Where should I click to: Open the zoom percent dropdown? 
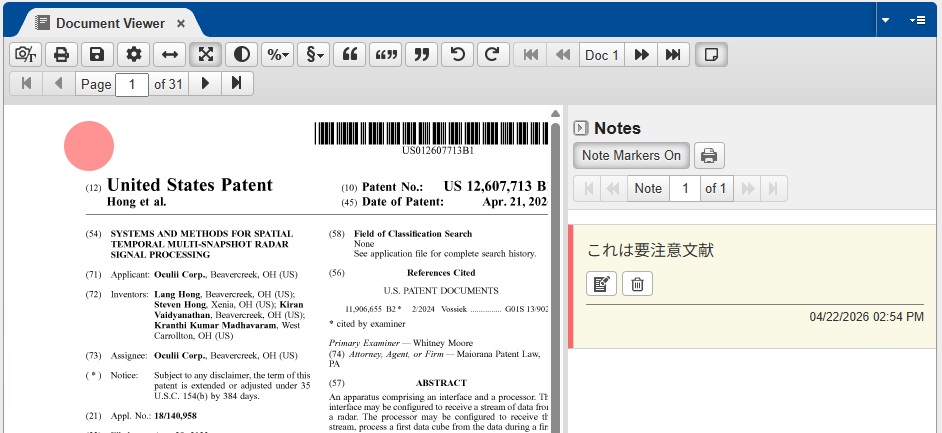[x=277, y=55]
